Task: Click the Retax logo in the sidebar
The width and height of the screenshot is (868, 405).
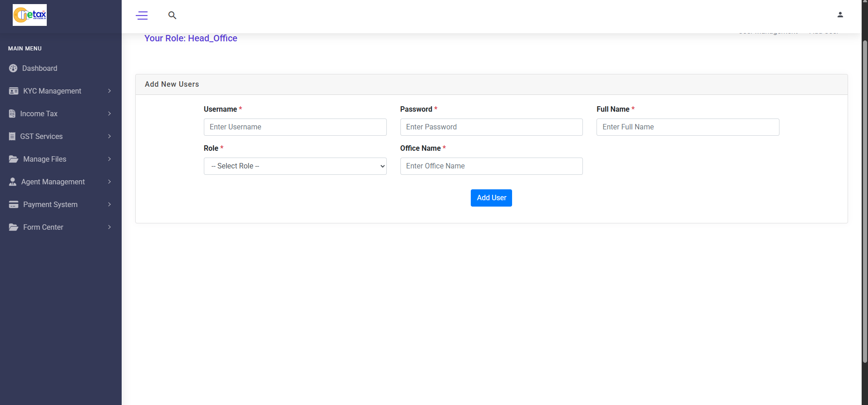Action: point(30,15)
